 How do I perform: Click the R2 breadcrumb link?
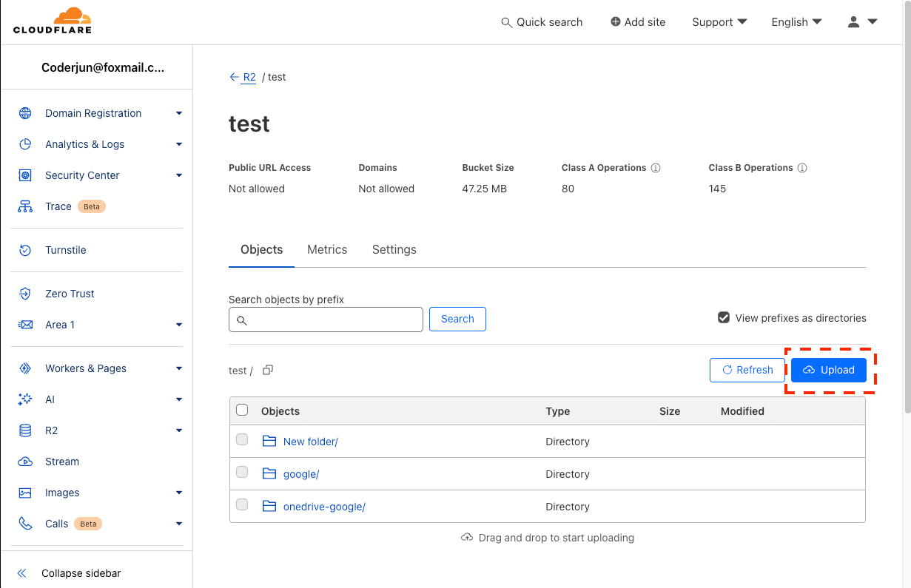(x=249, y=77)
